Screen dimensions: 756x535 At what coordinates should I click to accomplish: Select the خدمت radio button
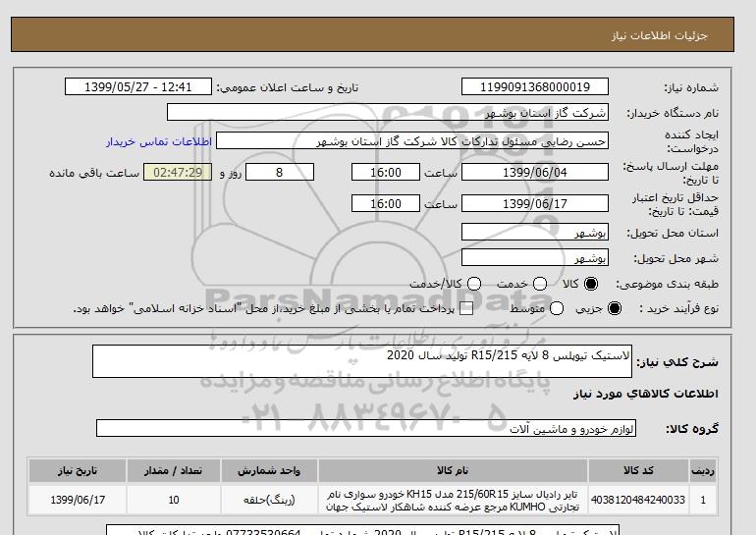pyautogui.click(x=540, y=284)
